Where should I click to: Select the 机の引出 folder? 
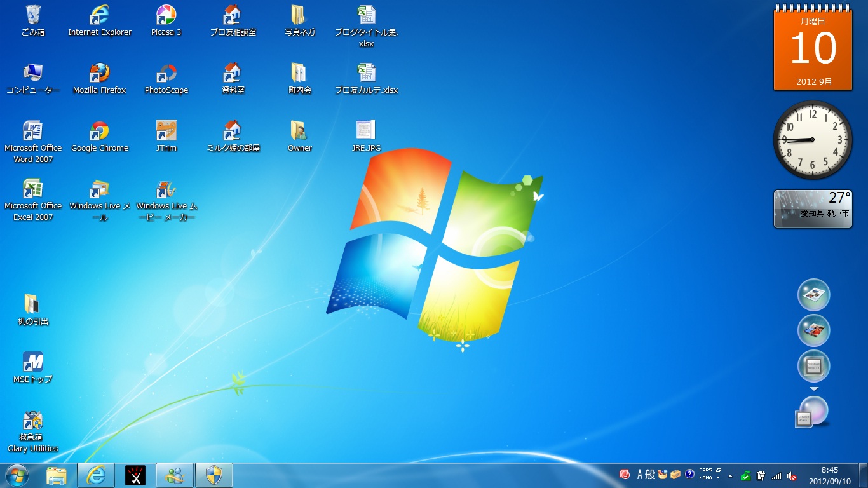click(x=33, y=310)
